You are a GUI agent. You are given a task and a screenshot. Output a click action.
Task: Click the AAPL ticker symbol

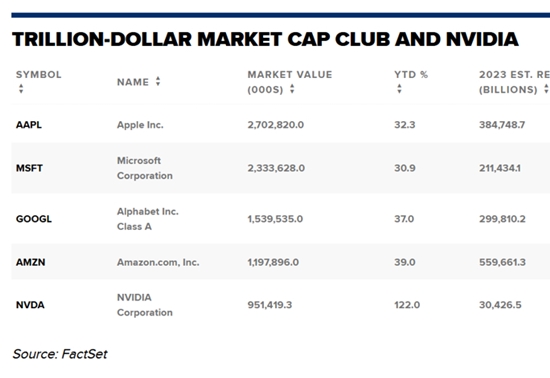pos(29,125)
